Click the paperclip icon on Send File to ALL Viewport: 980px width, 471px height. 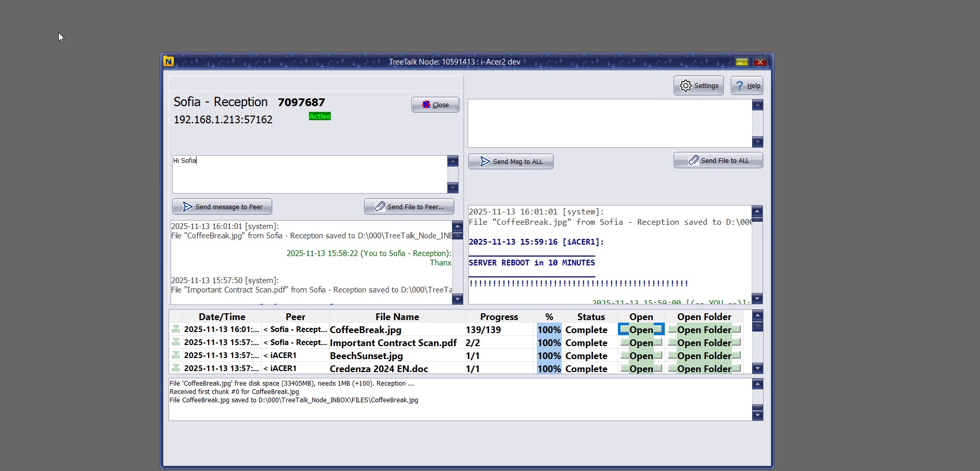(694, 160)
